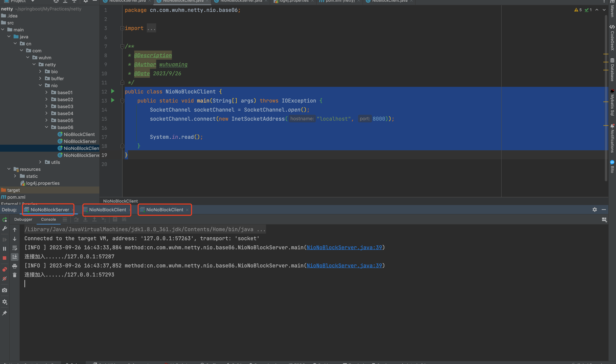Expand the static folder

click(x=15, y=176)
